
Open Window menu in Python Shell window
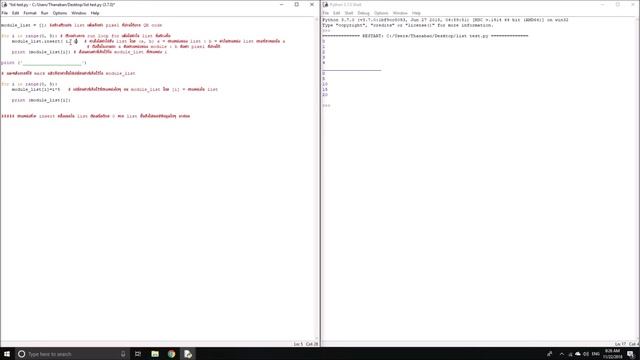click(x=400, y=13)
